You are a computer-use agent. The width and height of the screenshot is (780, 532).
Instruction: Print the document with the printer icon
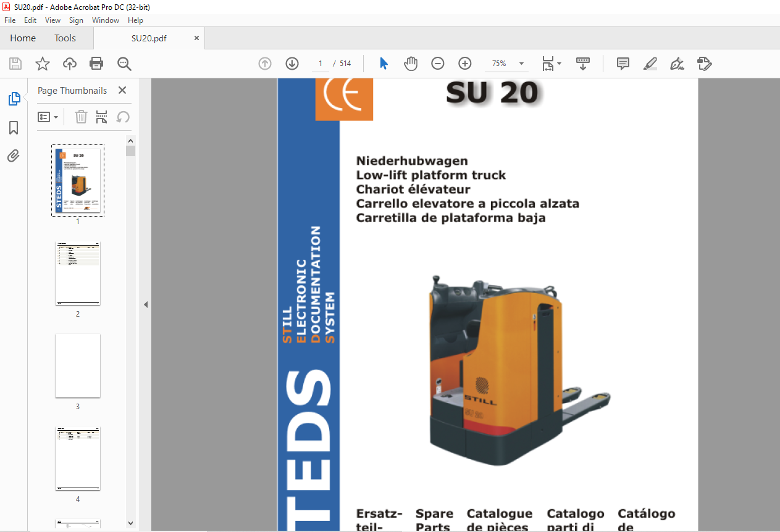pos(96,64)
